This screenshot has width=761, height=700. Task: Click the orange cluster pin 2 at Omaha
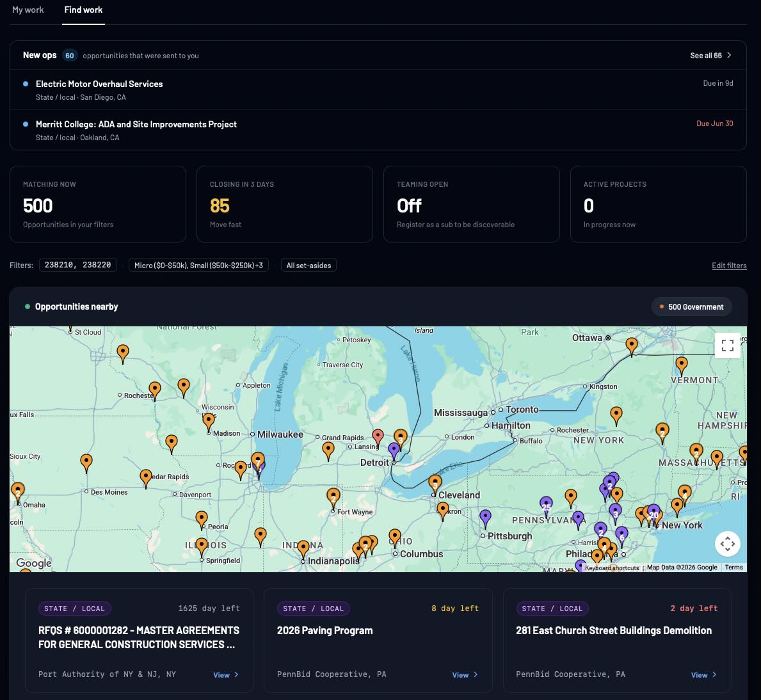pyautogui.click(x=18, y=491)
